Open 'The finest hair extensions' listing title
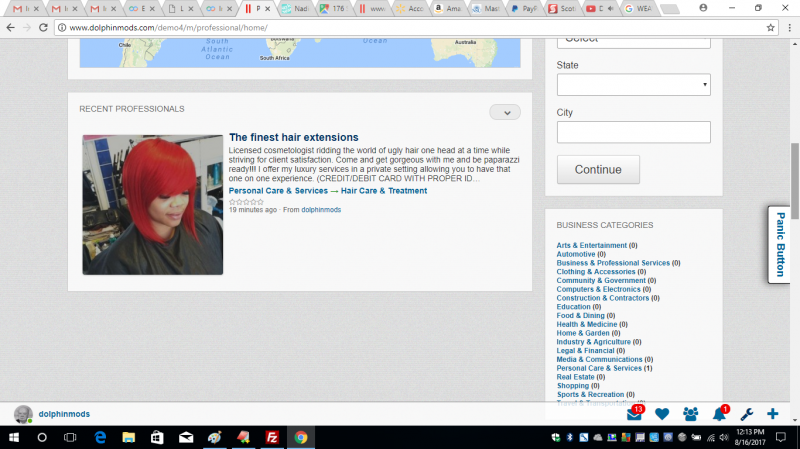This screenshot has height=449, width=800. click(x=293, y=137)
